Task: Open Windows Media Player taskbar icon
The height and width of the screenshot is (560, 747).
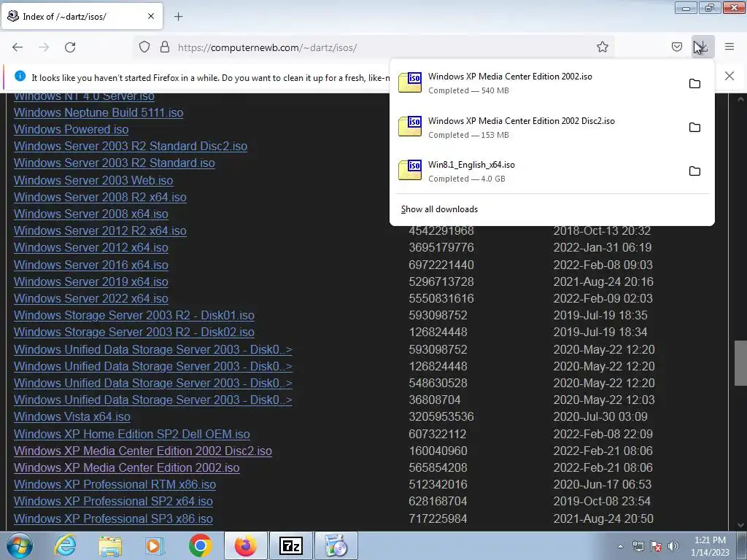Action: tap(155, 545)
